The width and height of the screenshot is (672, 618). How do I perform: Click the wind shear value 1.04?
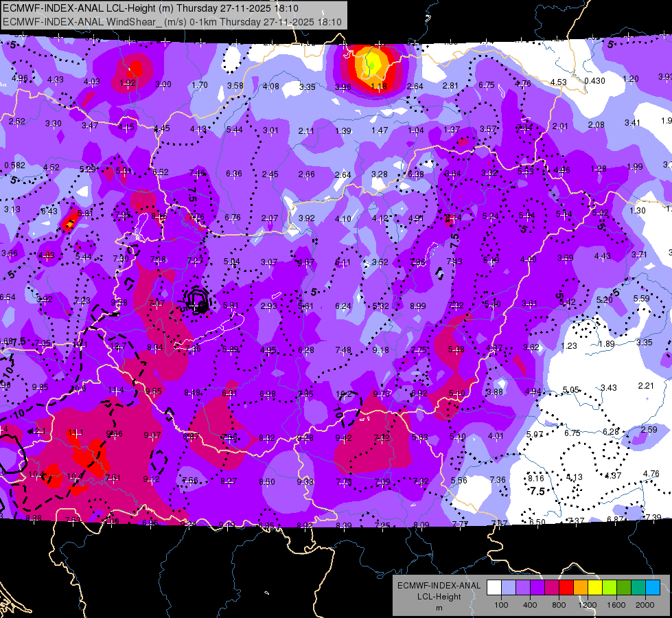click(x=416, y=130)
